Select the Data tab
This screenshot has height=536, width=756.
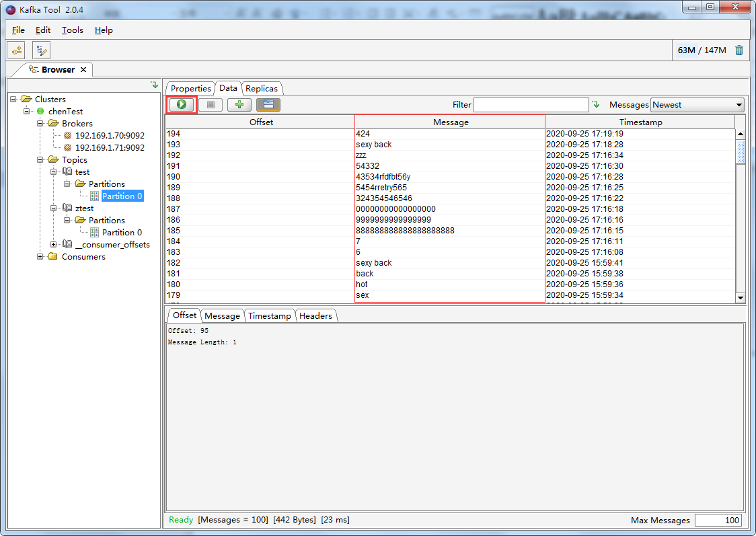pyautogui.click(x=228, y=87)
